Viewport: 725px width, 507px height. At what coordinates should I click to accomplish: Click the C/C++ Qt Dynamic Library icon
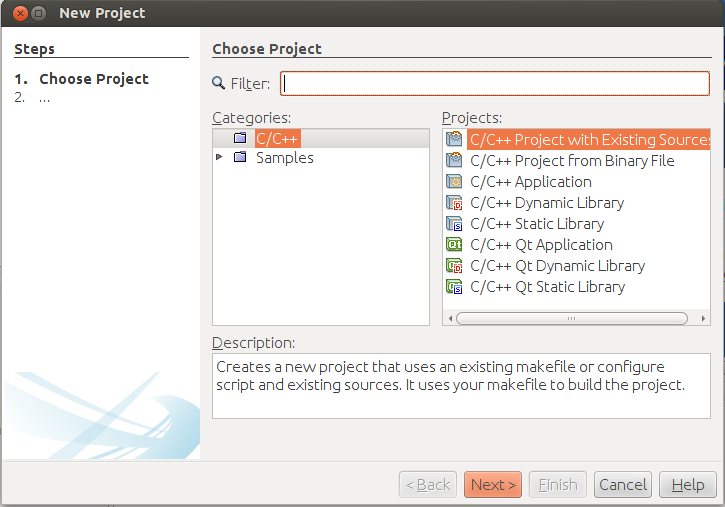455,266
